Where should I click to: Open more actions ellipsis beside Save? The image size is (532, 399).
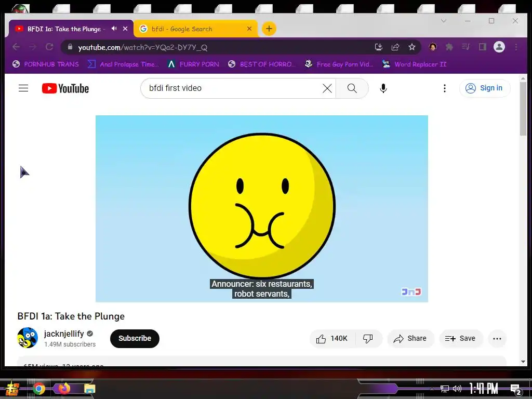[497, 338]
